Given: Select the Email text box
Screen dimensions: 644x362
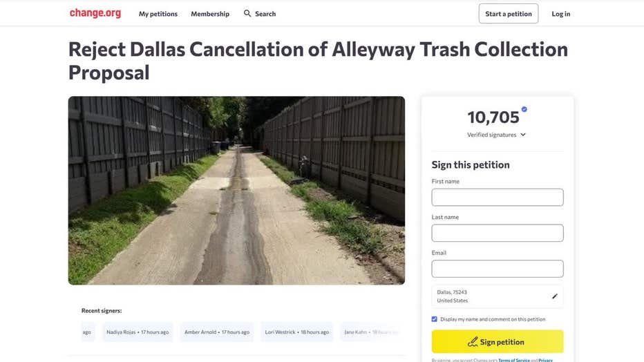Looking at the screenshot, I should [498, 269].
